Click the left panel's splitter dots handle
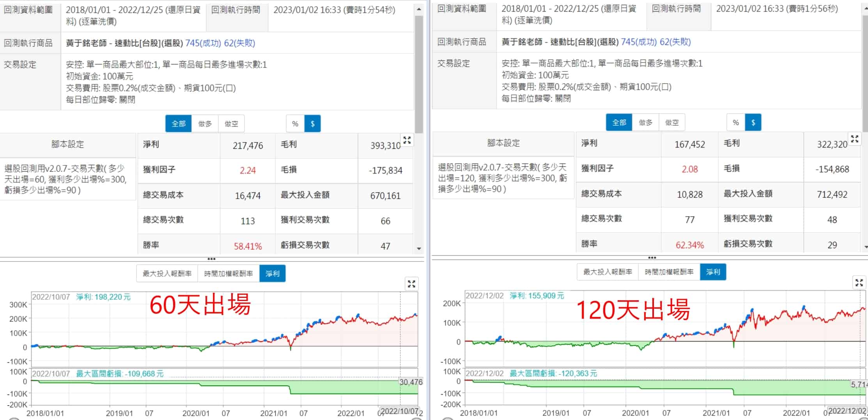Screen dimensions: 868x420 [211, 259]
